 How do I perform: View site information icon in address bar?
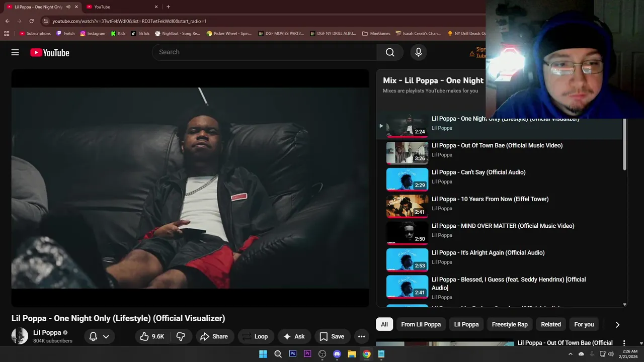point(46,21)
